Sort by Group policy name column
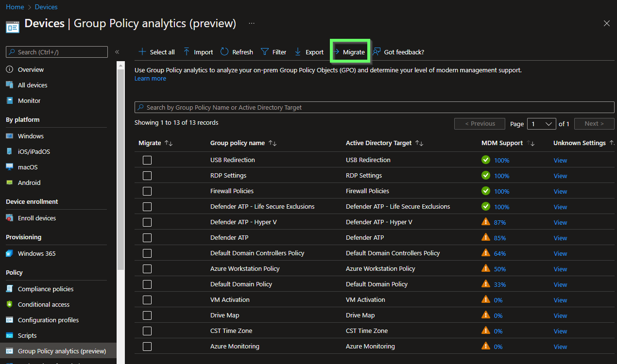Image resolution: width=617 pixels, height=364 pixels. point(273,143)
